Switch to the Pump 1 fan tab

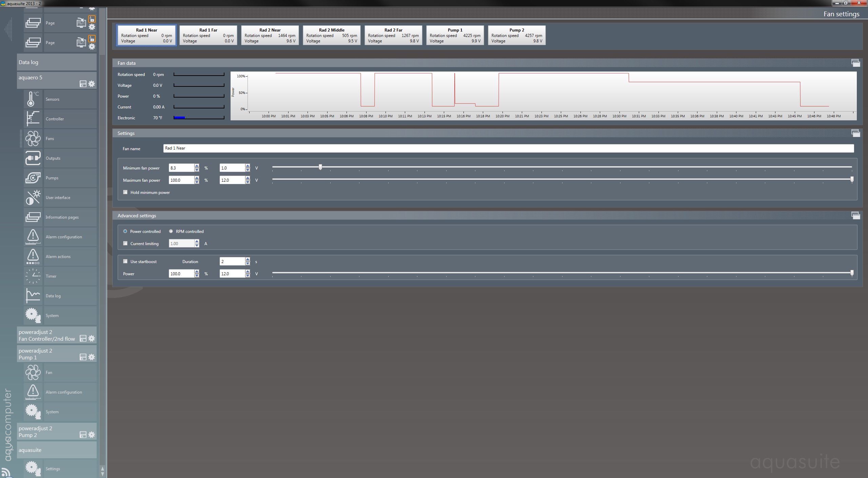(455, 35)
